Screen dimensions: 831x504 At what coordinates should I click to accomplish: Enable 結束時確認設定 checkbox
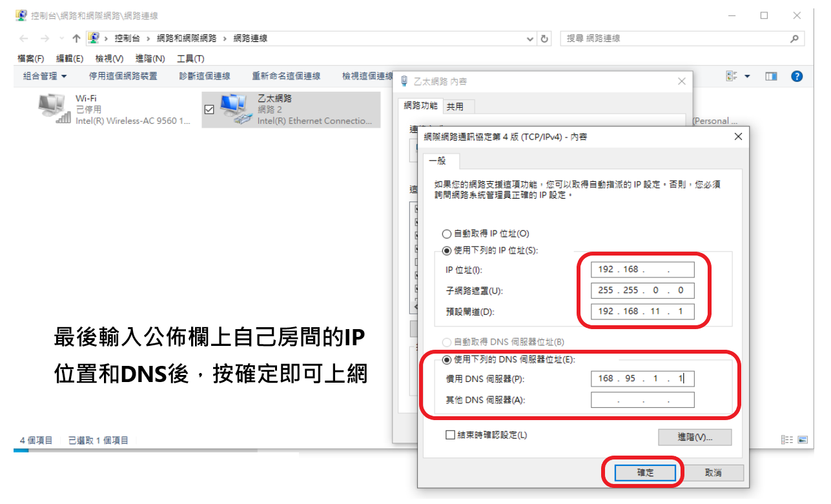pos(451,435)
